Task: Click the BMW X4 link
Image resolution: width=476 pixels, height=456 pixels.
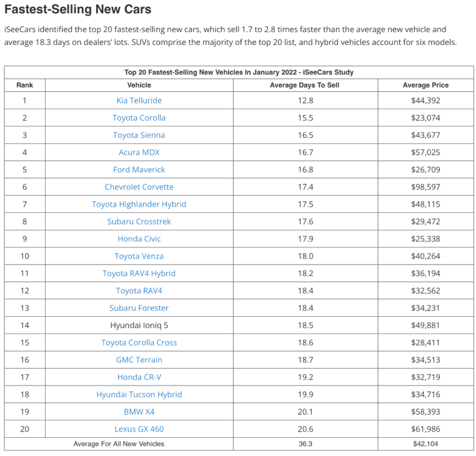Action: pos(139,412)
